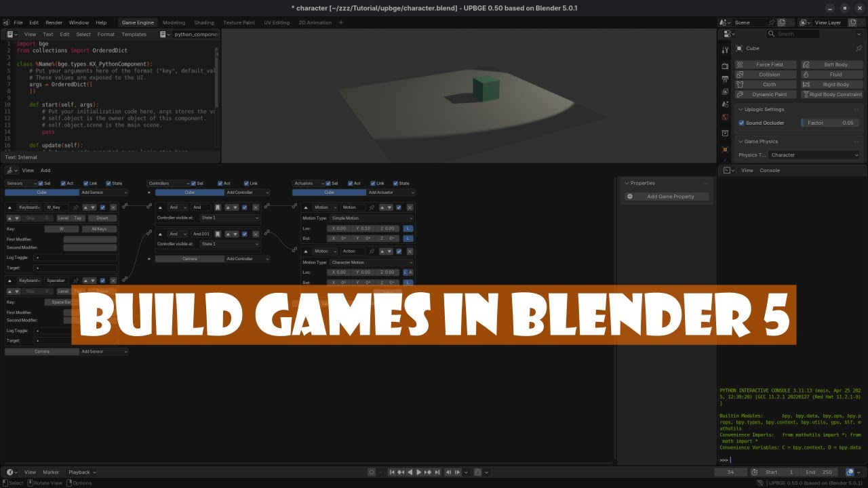
Task: Click the Blender logo app menu
Action: [6, 22]
